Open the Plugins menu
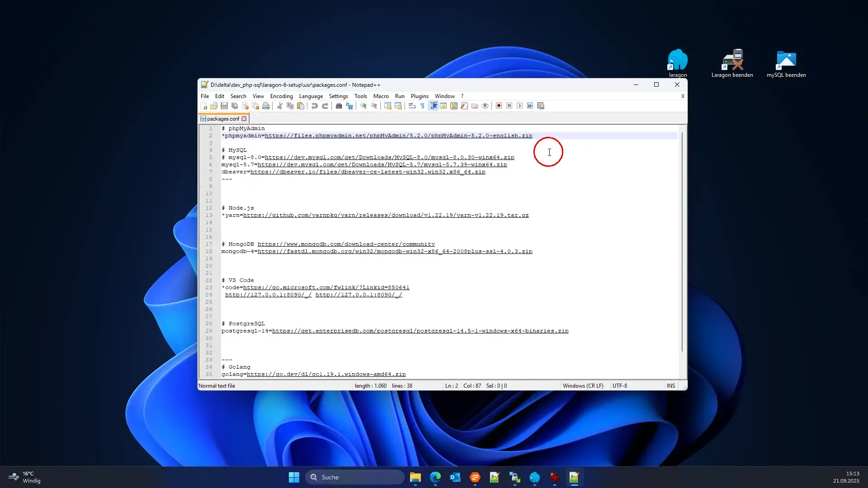Image resolution: width=868 pixels, height=488 pixels. click(x=419, y=96)
